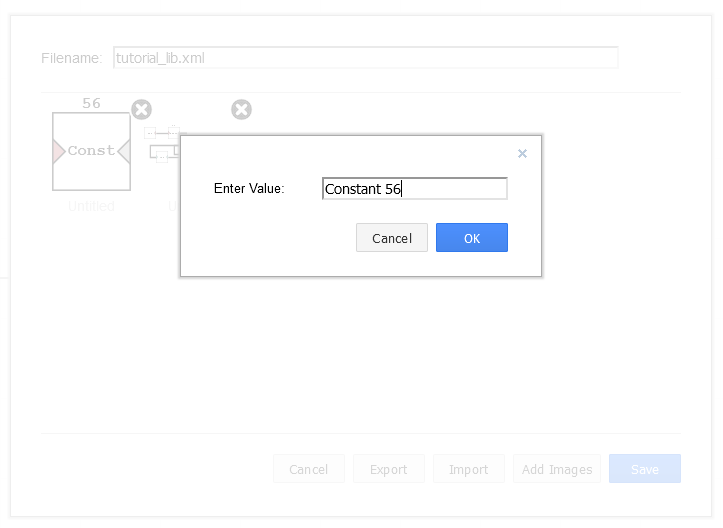Click the Filename field showing tutorial_lib.xml

(365, 58)
